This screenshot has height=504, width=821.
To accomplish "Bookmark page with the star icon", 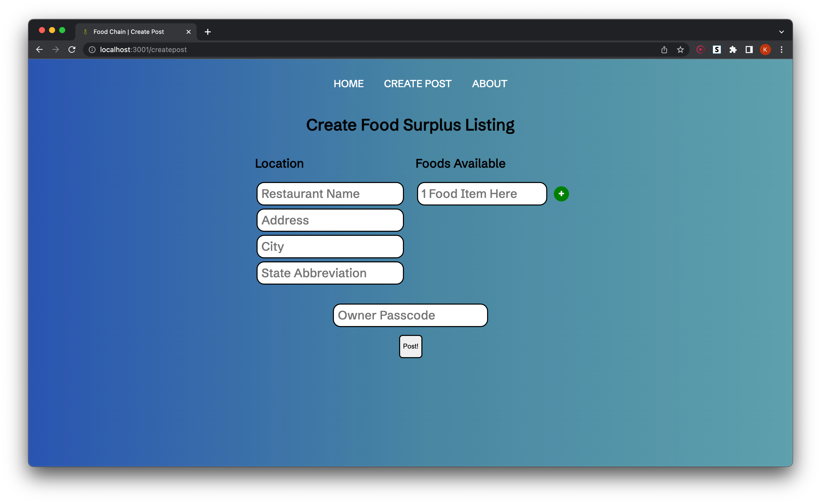I will pos(680,50).
